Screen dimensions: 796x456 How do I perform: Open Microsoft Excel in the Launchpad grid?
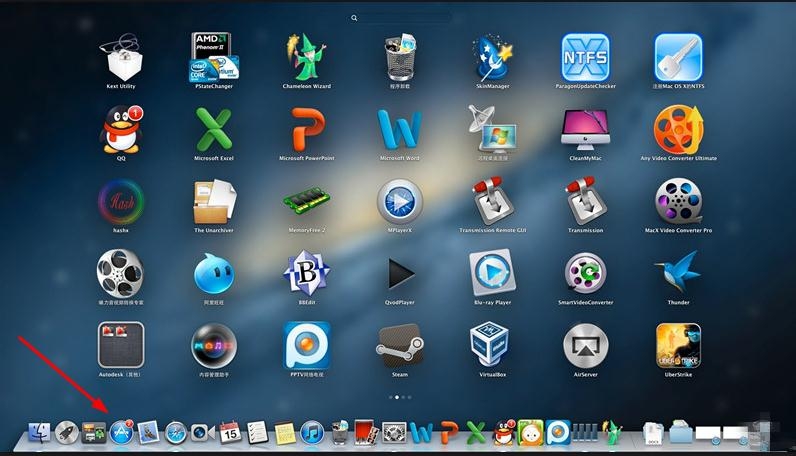(x=214, y=129)
